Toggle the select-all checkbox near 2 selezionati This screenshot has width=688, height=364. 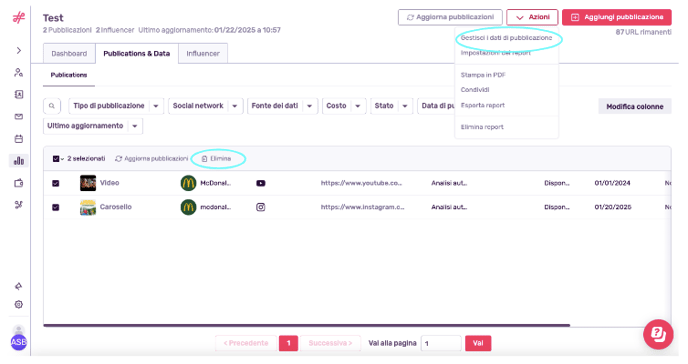point(56,159)
